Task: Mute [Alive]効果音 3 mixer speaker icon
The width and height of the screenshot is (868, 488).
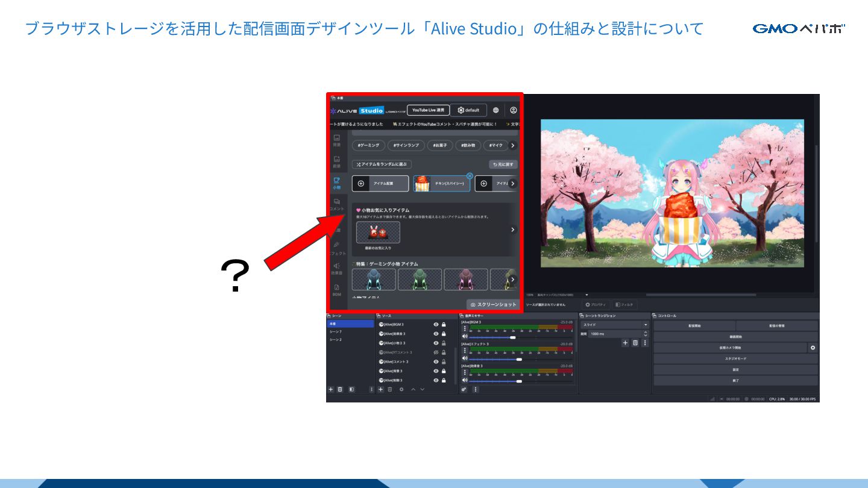Action: coord(464,380)
